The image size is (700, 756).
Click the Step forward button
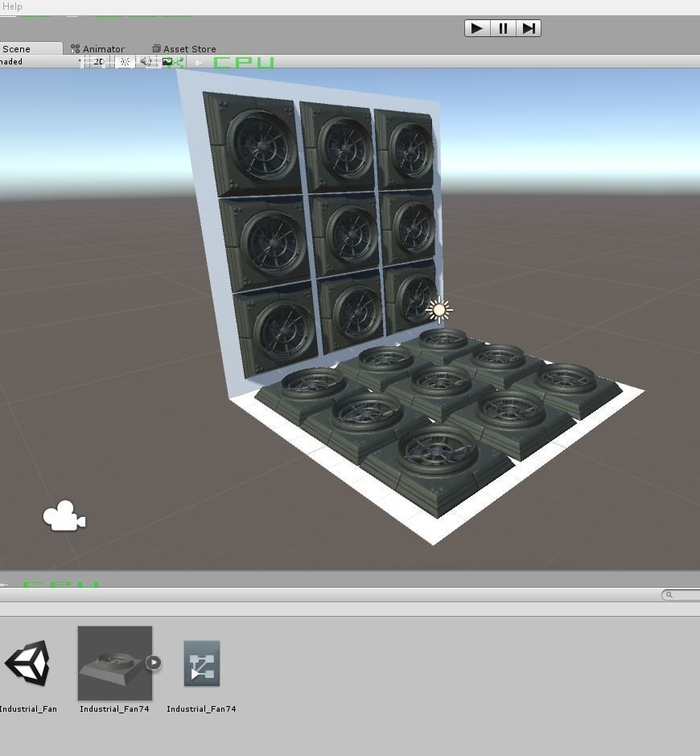[529, 28]
